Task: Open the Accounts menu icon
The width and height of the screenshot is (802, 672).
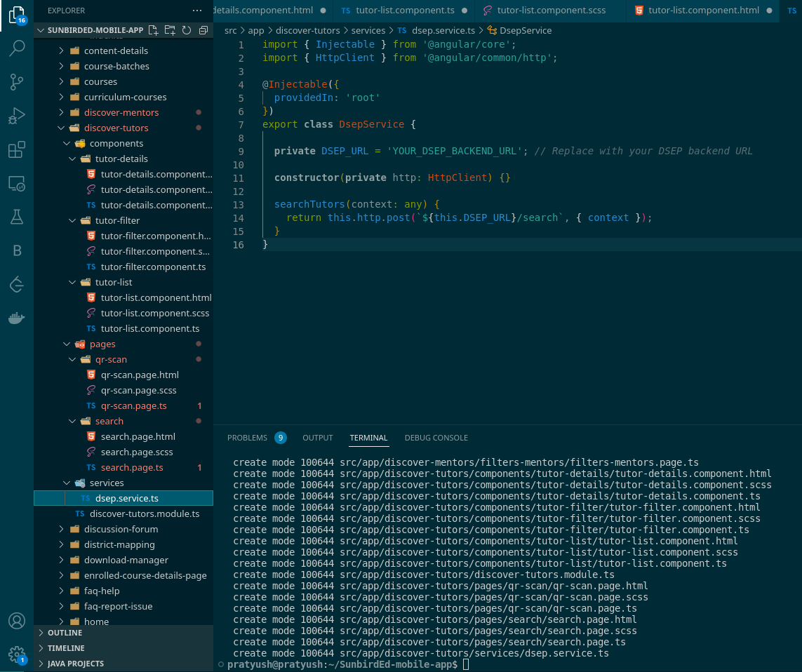Action: 17,621
